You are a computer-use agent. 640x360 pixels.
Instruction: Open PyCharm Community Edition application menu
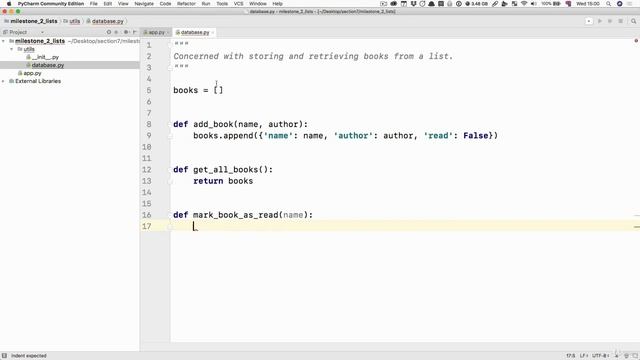click(x=51, y=4)
